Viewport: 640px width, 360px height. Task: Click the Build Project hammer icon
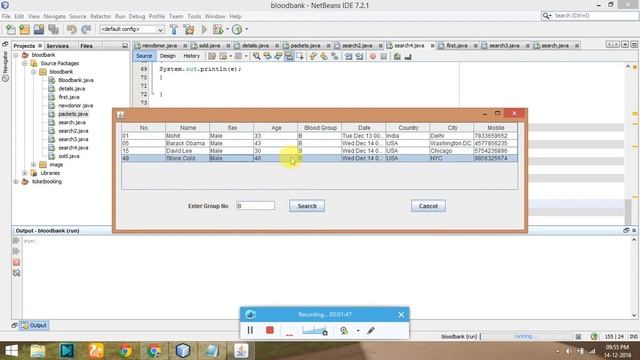(174, 29)
